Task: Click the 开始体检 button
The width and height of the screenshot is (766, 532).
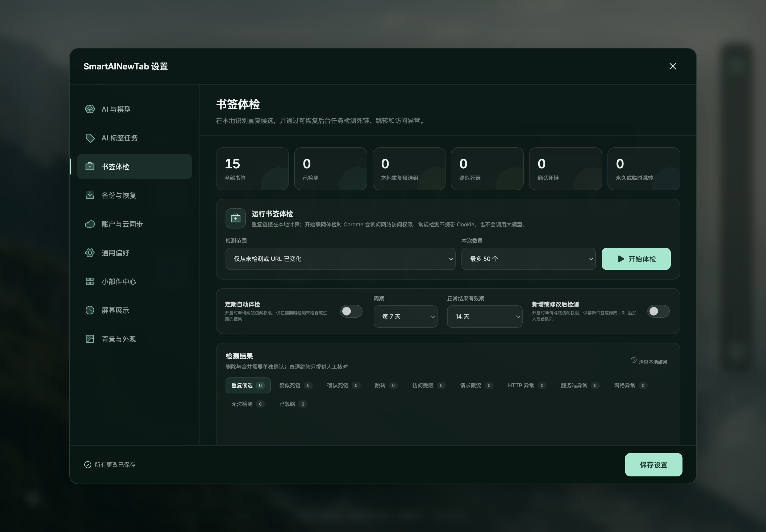Action: click(636, 259)
